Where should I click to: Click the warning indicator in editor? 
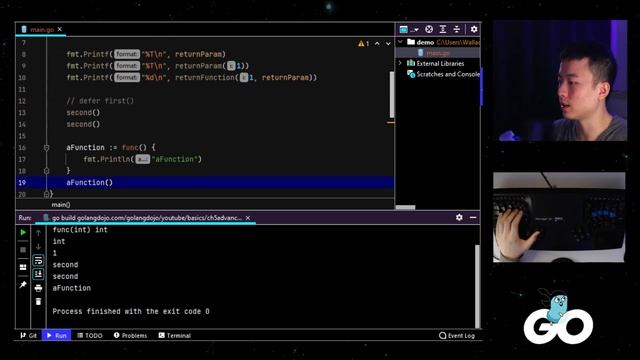(364, 43)
